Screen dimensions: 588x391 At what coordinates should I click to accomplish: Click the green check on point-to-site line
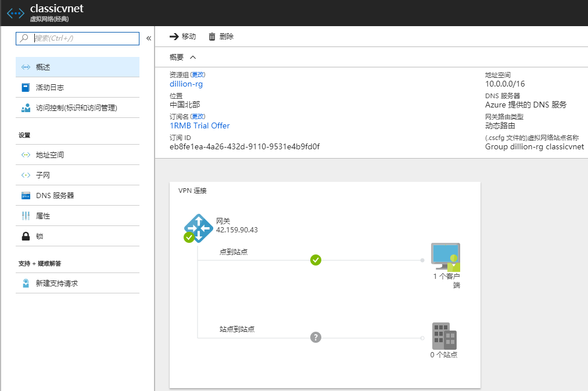click(315, 260)
